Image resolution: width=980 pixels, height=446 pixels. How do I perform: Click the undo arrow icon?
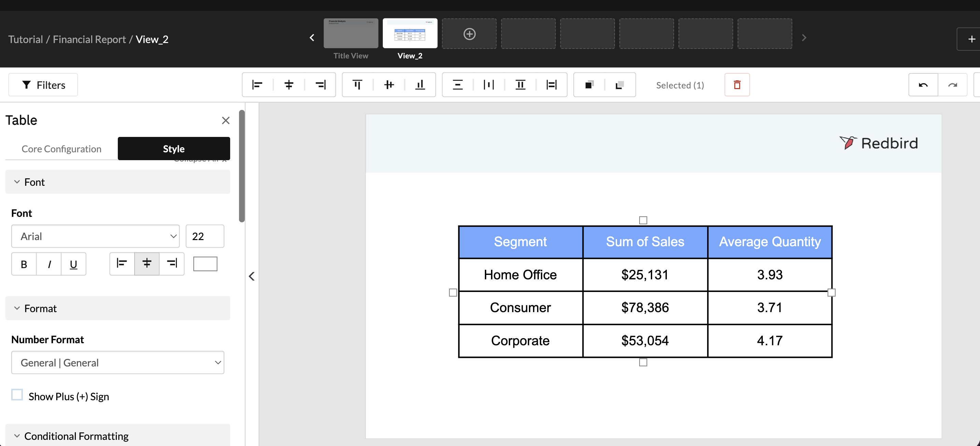pos(923,84)
